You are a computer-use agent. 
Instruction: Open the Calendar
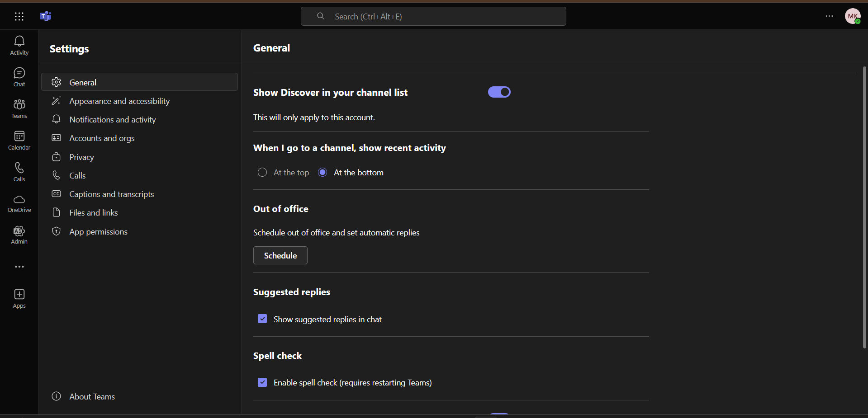19,140
